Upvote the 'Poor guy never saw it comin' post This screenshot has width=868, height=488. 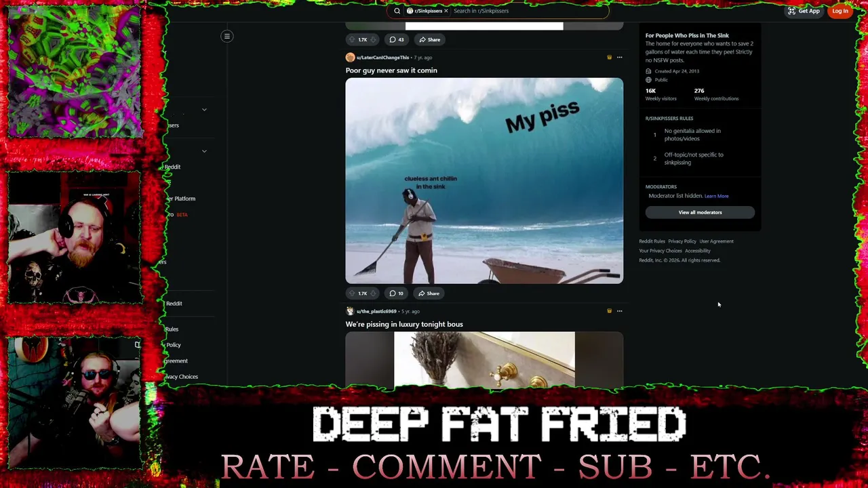tap(352, 293)
